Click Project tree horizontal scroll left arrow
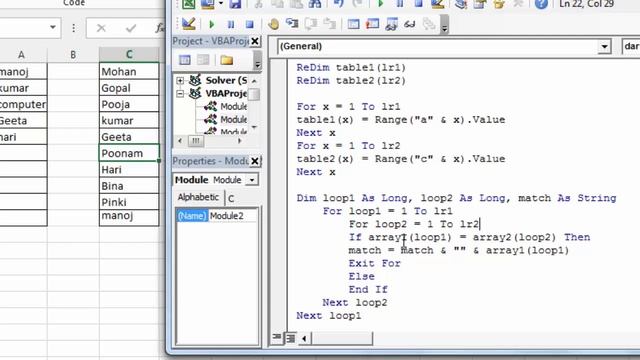This screenshot has height=360, width=640. 180,141
